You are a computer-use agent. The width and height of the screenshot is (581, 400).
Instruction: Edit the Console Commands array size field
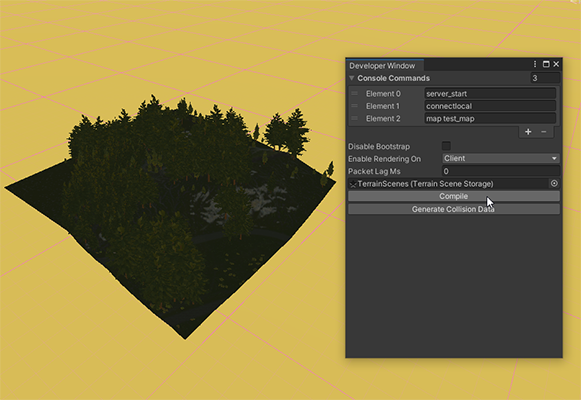pyautogui.click(x=545, y=78)
